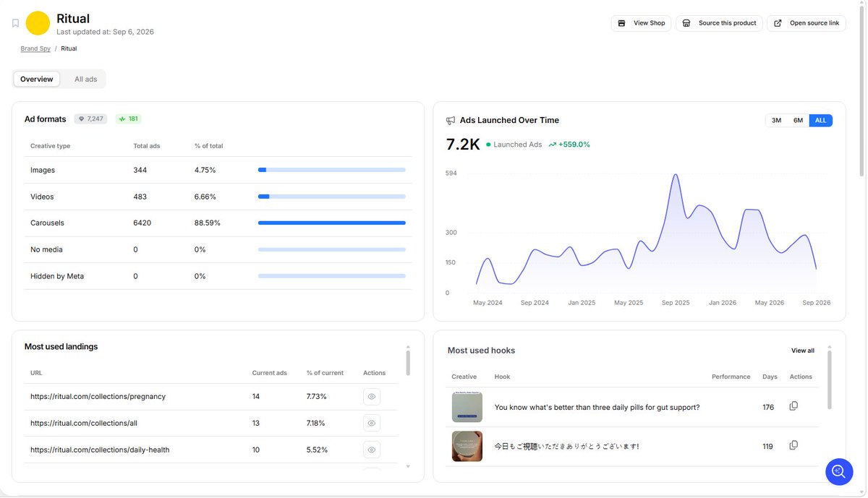Click the Current ads column header

coord(270,373)
